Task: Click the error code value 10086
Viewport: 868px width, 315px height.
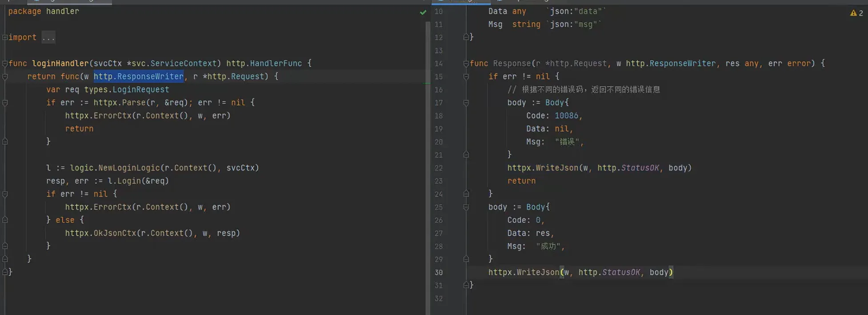Action: (566, 116)
